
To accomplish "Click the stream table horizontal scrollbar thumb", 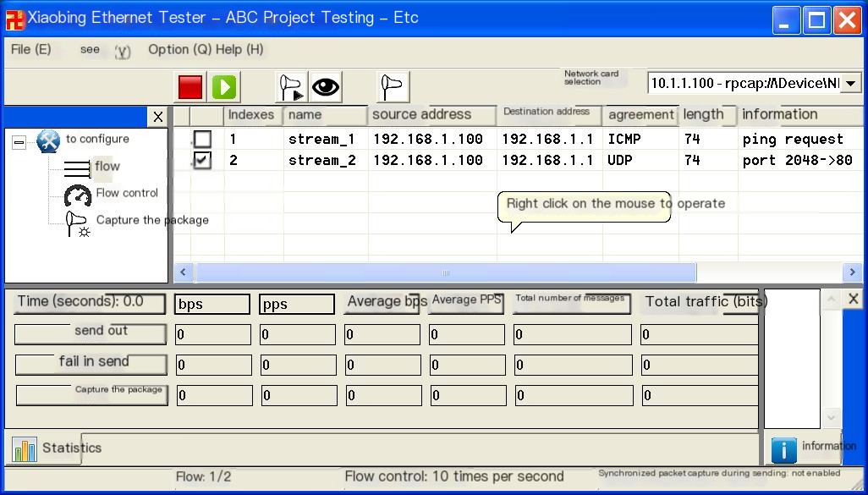I will click(446, 272).
